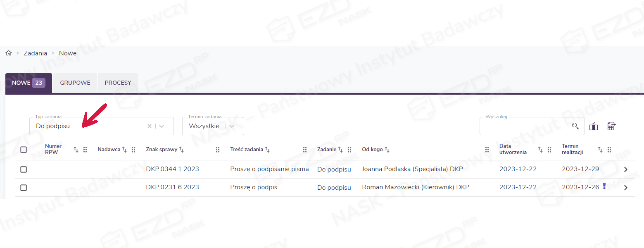Image resolution: width=644 pixels, height=248 pixels.
Task: Toggle the select-all header checkbox
Action: pos(24,150)
